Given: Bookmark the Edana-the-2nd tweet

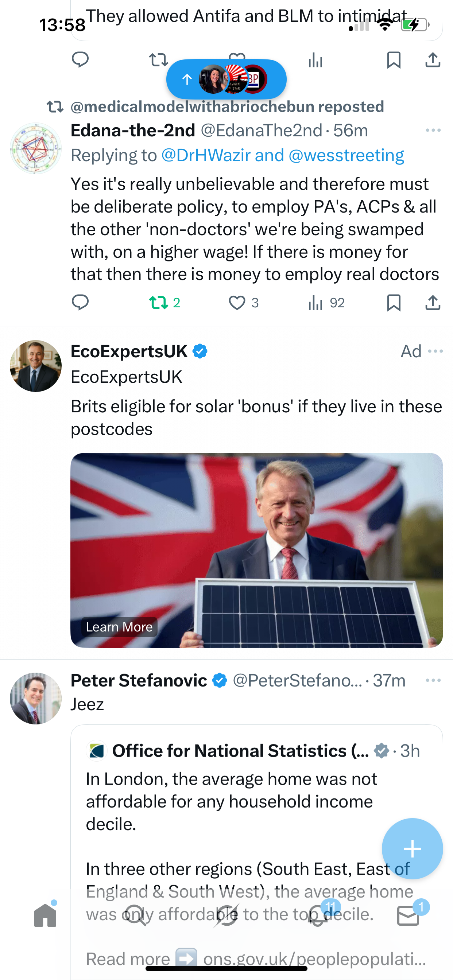Looking at the screenshot, I should (393, 303).
